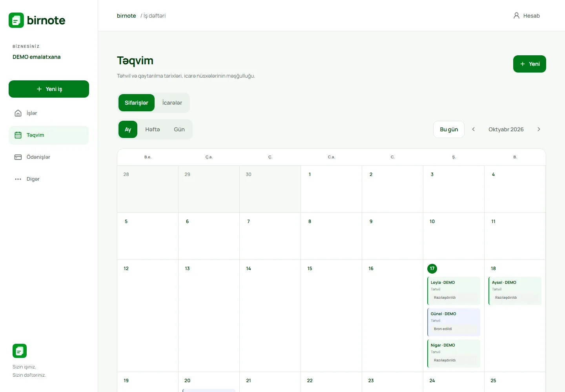Viewport: 565px width, 392px height.
Task: Select day 28 of previous month
Action: 148,189
